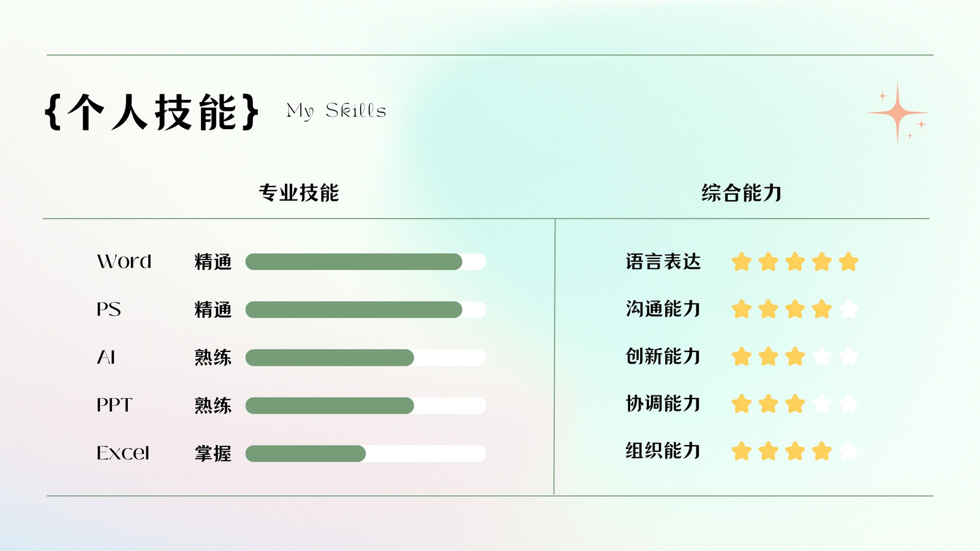Select the PPT skill label
Image resolution: width=980 pixels, height=551 pixels.
pos(114,405)
